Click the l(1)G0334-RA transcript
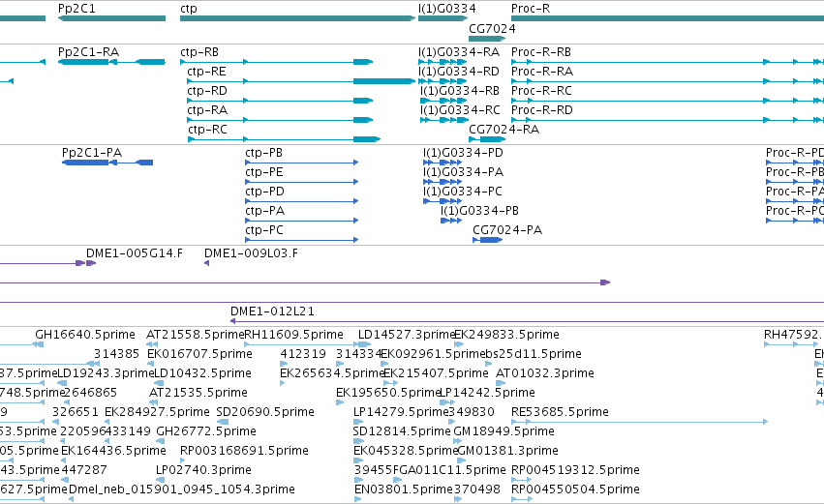Viewport: 824px width, 504px height. click(443, 62)
